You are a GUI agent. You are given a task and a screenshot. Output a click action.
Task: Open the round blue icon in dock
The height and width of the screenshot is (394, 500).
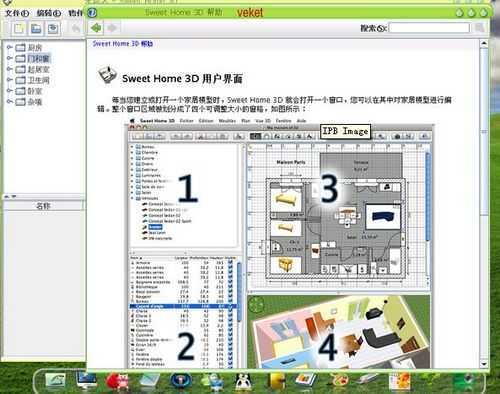point(180,381)
